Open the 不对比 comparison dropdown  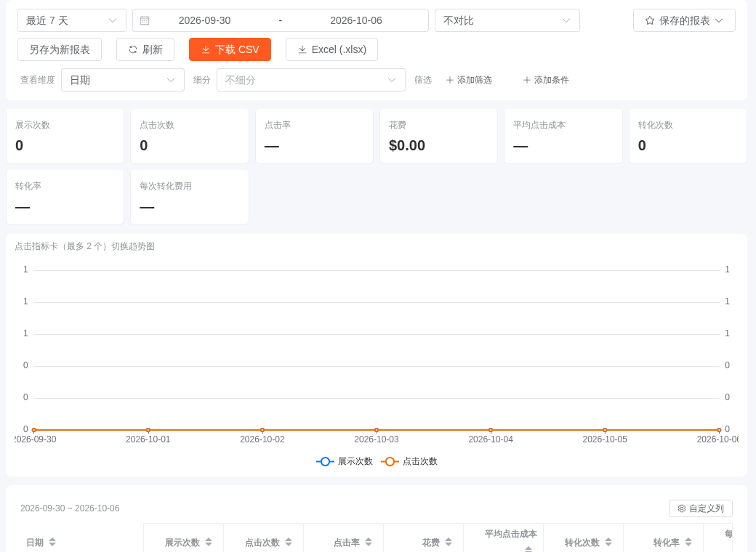(507, 21)
